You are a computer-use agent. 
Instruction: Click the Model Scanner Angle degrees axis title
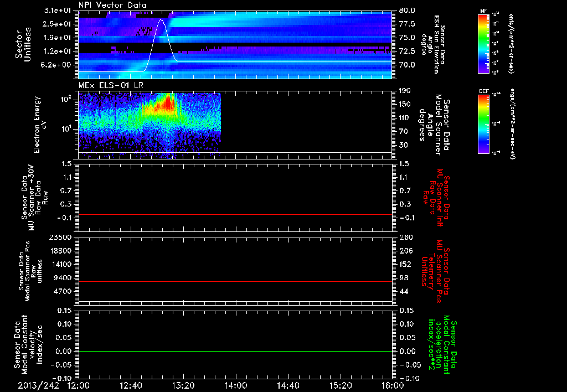(435, 125)
